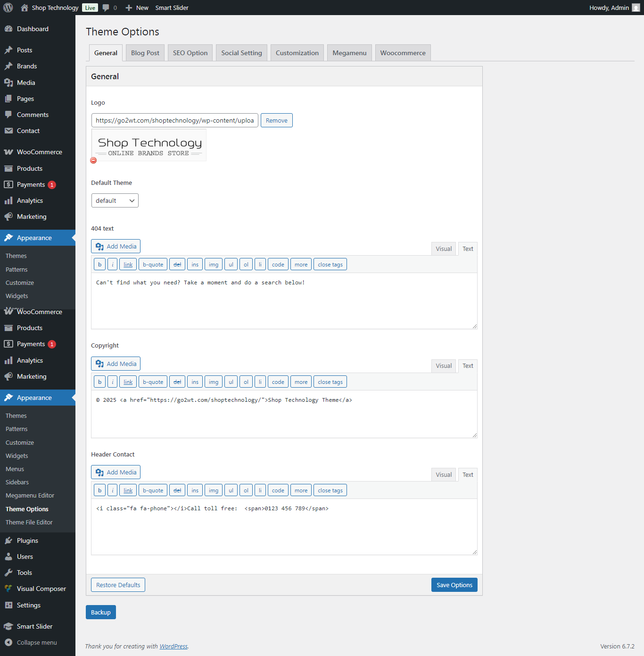Click Add Media in the 404 text section
The image size is (644, 656).
pyautogui.click(x=116, y=246)
